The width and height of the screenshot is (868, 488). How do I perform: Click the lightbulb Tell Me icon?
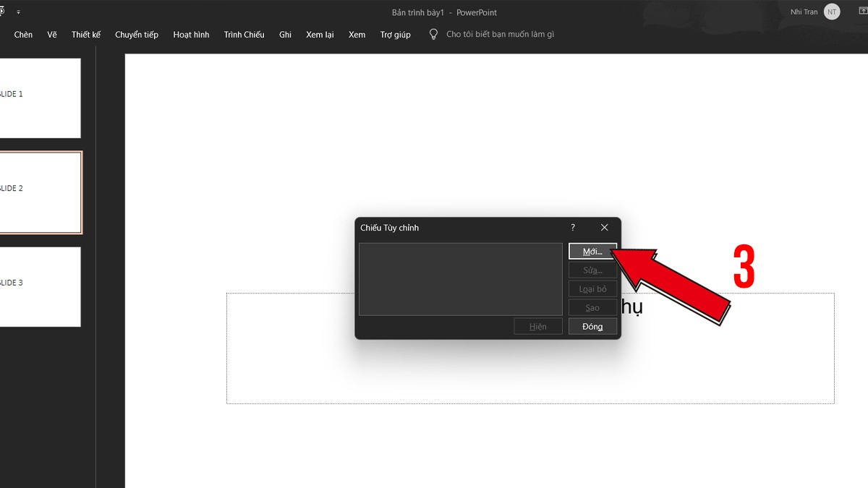point(434,34)
